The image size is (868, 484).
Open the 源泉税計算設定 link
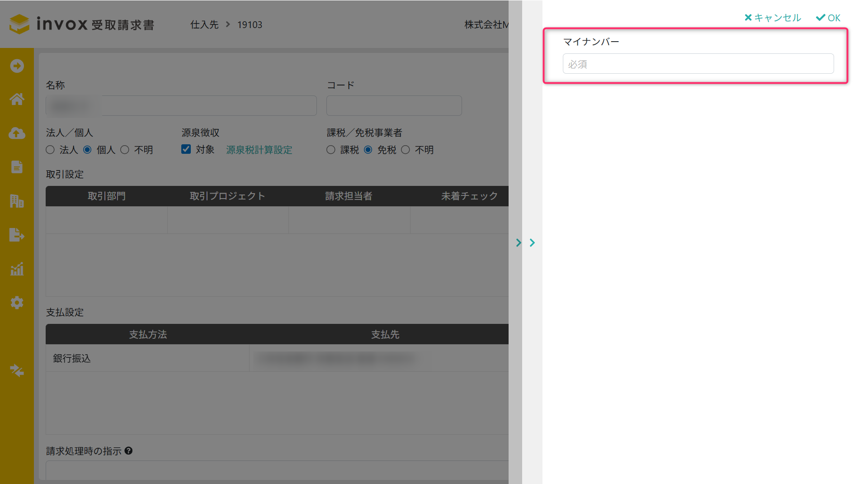tap(259, 150)
